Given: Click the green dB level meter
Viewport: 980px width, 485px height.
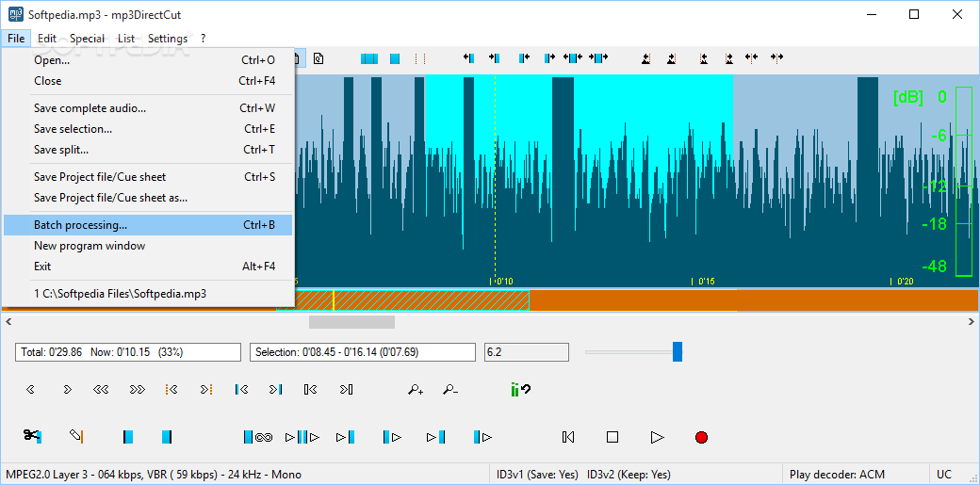Looking at the screenshot, I should pos(964,181).
